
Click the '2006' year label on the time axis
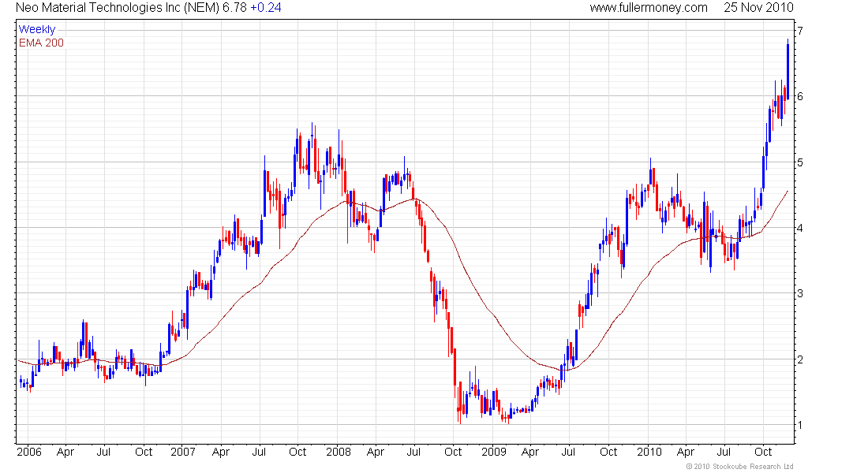[29, 452]
